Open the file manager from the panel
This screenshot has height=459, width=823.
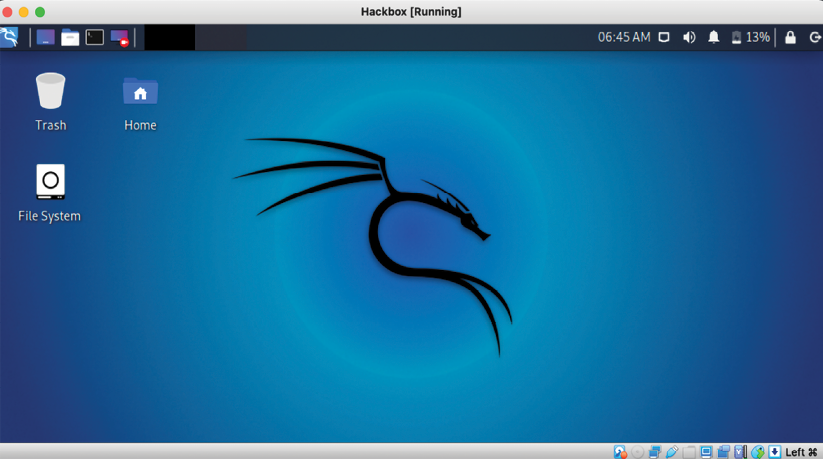[70, 37]
